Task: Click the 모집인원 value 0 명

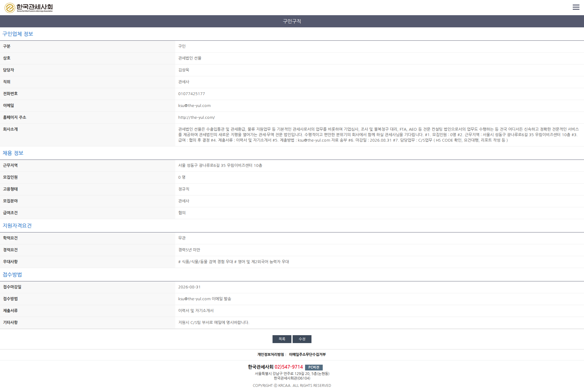Action: 182,177
